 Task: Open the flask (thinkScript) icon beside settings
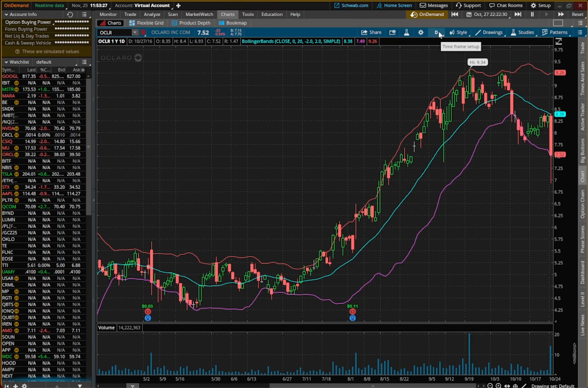(x=406, y=32)
